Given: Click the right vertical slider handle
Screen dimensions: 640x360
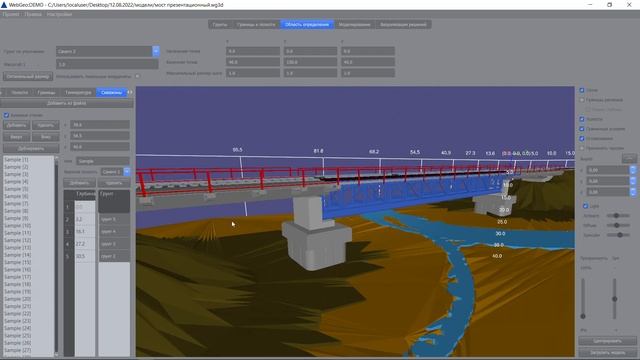Looking at the screenshot, I should (614, 299).
